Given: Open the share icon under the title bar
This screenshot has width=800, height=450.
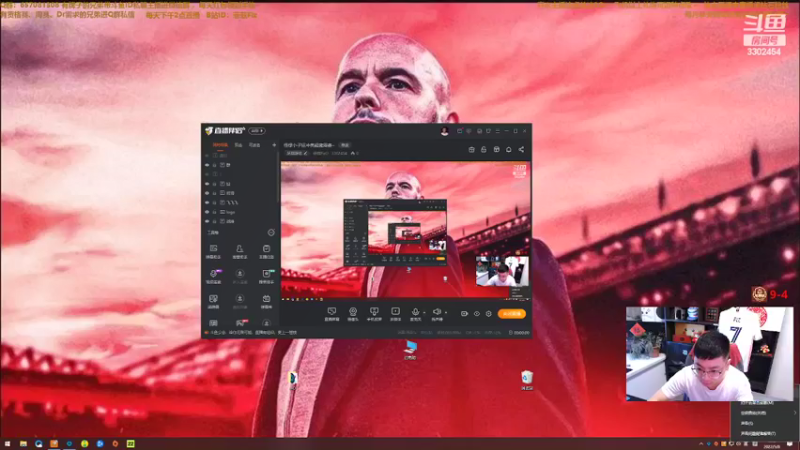Looking at the screenshot, I should pos(521,149).
